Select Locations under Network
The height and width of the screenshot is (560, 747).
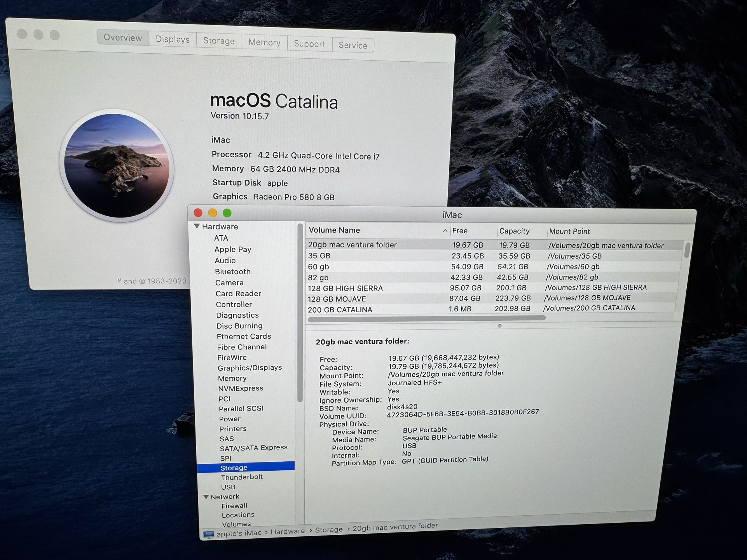click(238, 515)
